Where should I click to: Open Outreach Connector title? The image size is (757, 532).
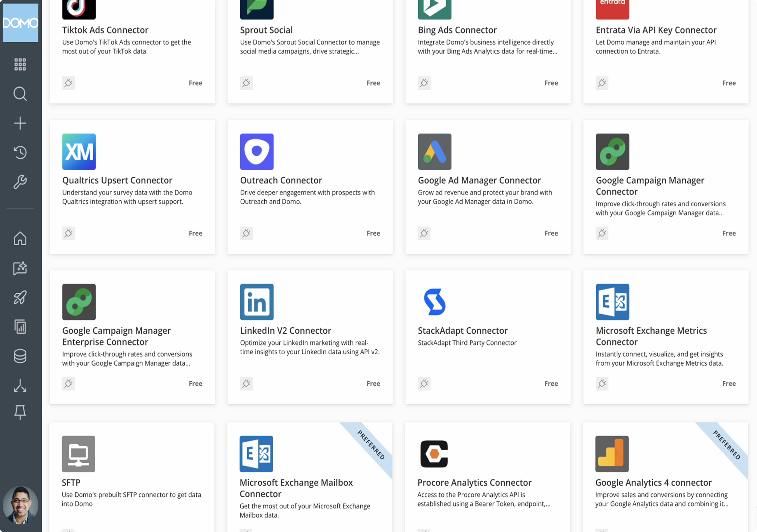click(x=281, y=180)
